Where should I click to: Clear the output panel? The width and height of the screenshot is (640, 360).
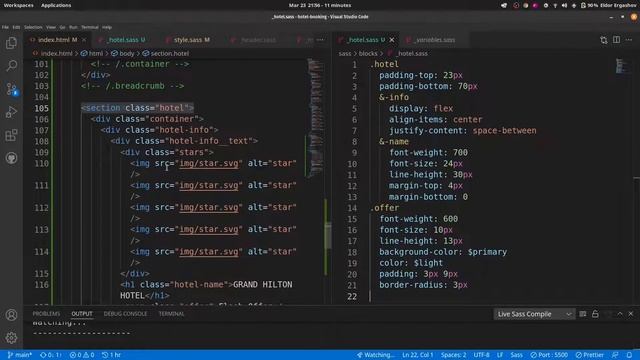[583, 314]
